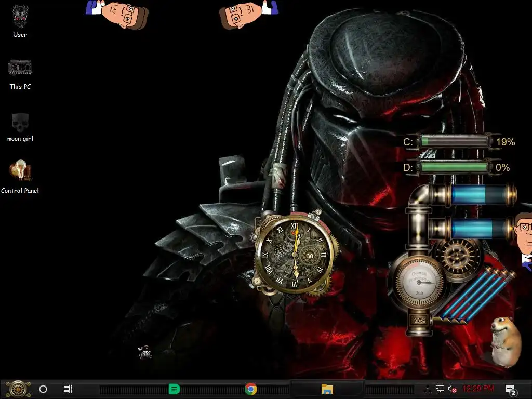
Task: Click the 0% label for drive D
Action: (502, 167)
